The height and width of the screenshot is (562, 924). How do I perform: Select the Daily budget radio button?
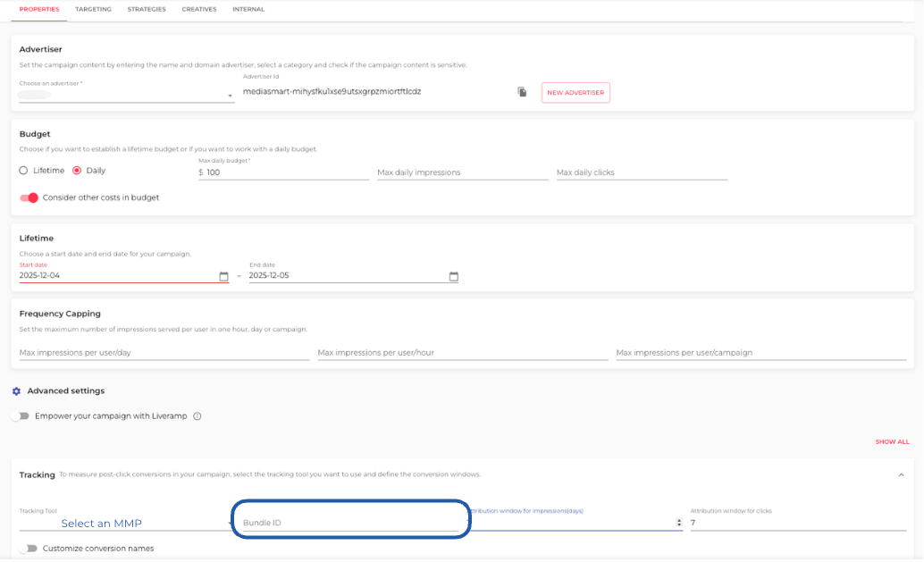click(77, 171)
